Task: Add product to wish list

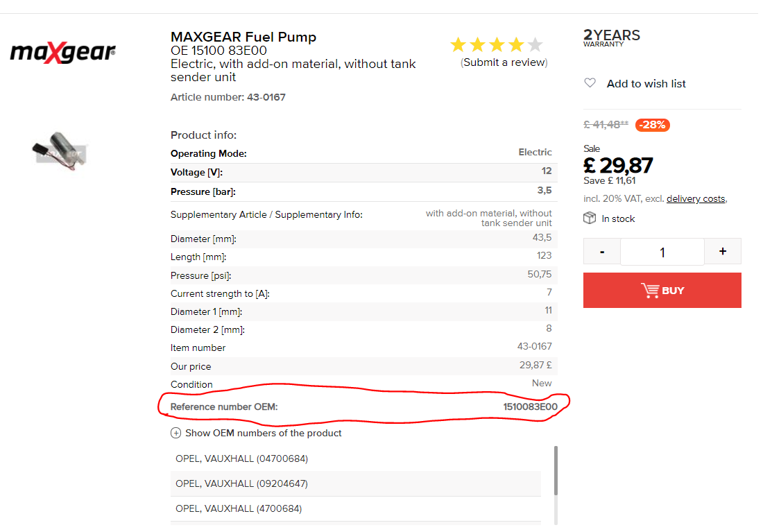Action: [x=646, y=84]
